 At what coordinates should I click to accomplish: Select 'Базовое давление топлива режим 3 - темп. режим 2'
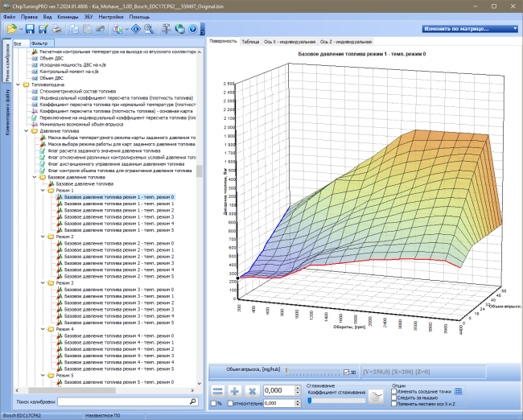pos(119,303)
